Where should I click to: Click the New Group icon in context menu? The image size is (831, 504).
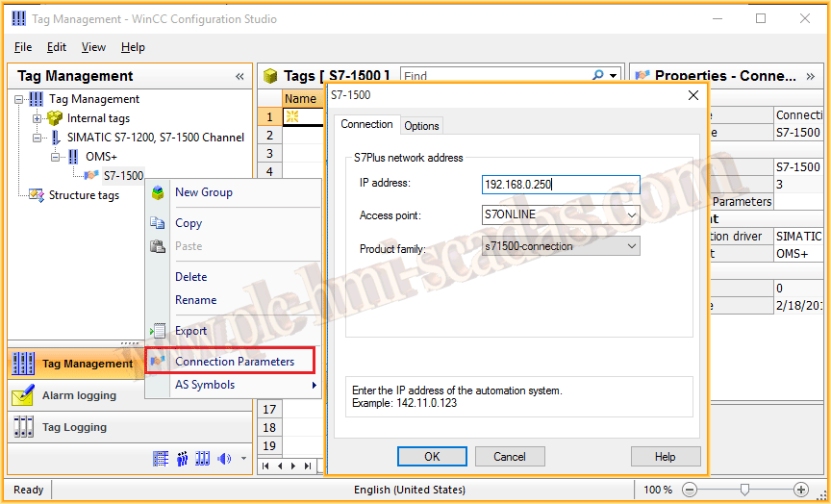click(x=158, y=192)
